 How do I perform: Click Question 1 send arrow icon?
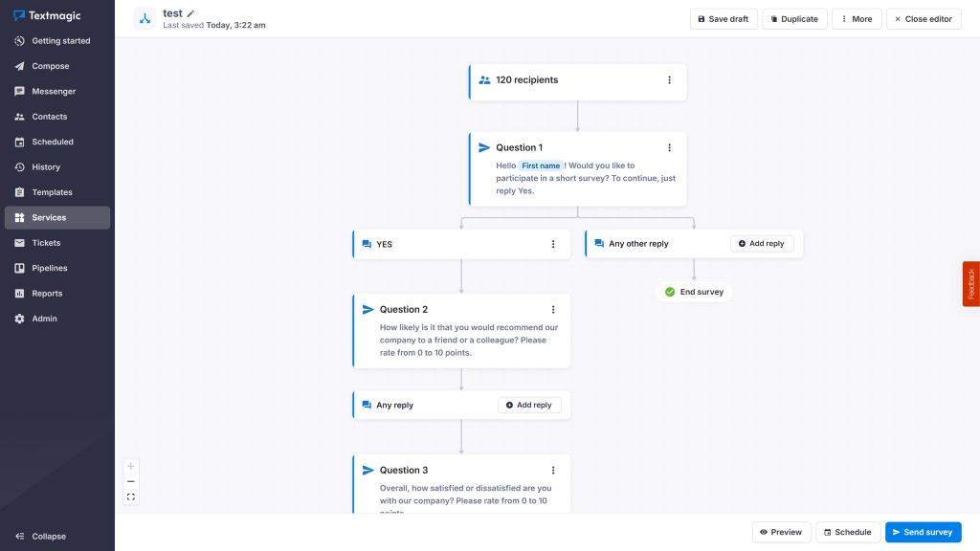(484, 147)
